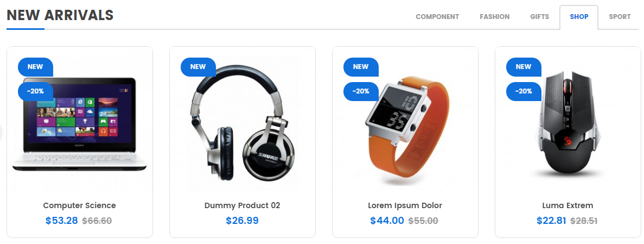Open the SPORT tab

point(620,17)
